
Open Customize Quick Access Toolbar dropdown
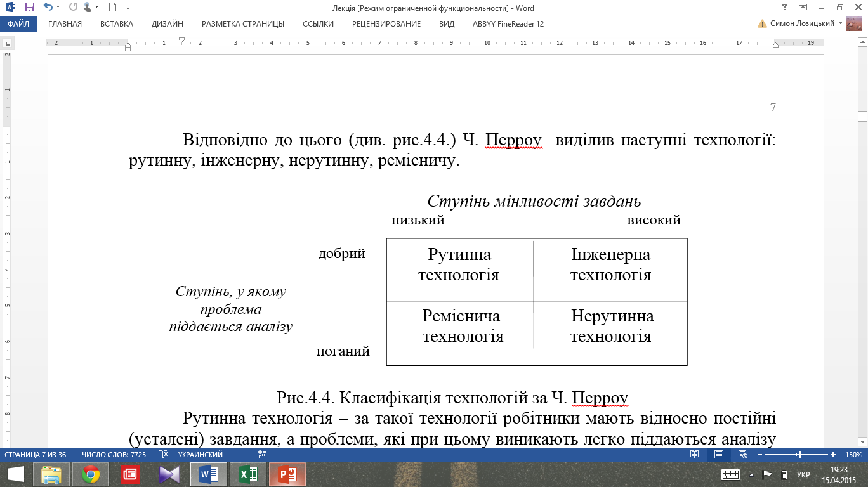(x=128, y=8)
